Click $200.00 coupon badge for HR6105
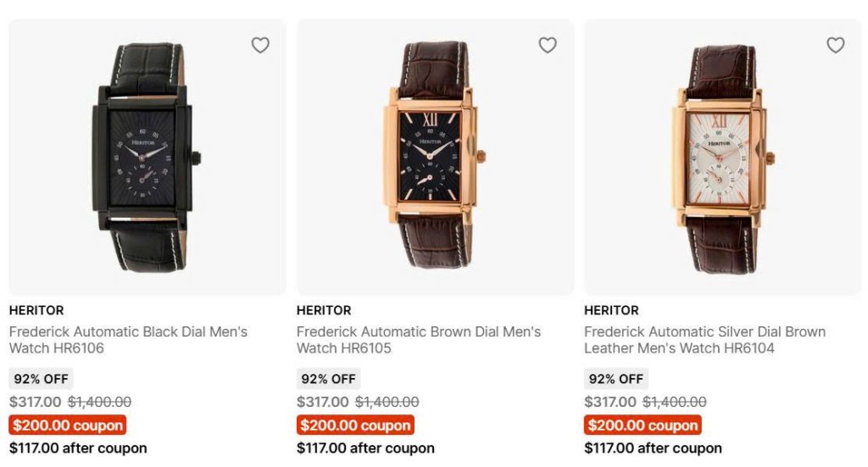Screen dimensions: 868x467 pyautogui.click(x=355, y=425)
